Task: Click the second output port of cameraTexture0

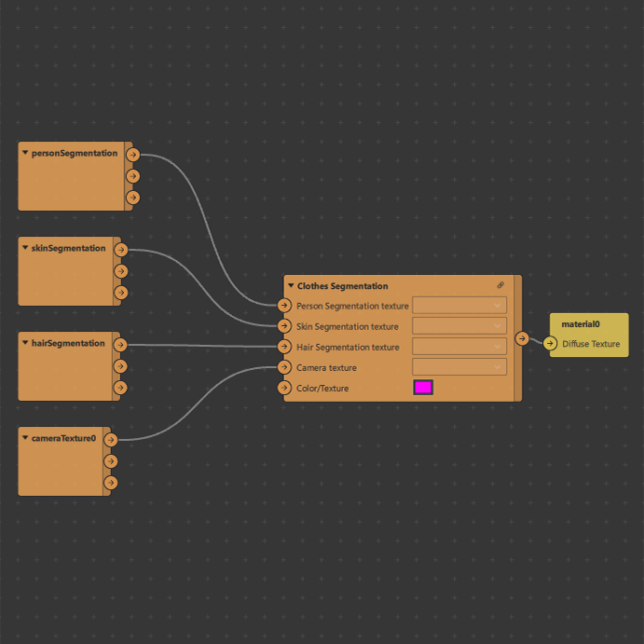Action: click(111, 461)
